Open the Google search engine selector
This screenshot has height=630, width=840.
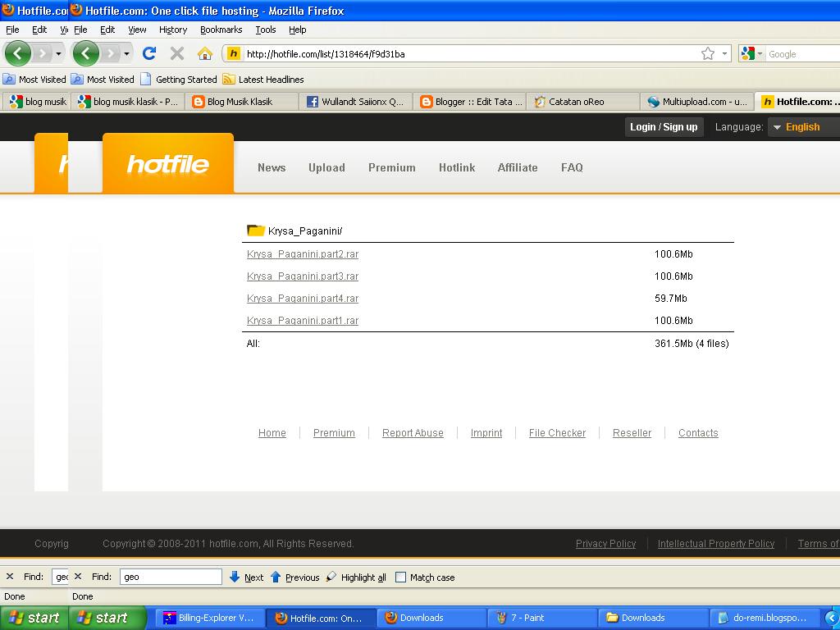point(751,53)
